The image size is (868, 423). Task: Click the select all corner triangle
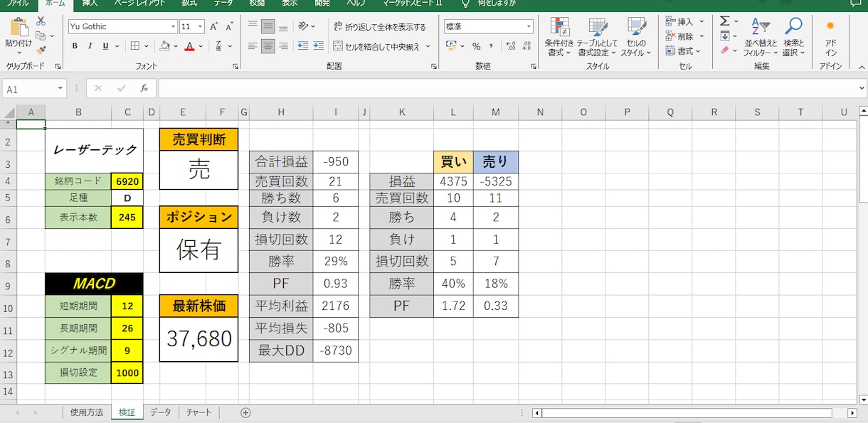coord(8,112)
